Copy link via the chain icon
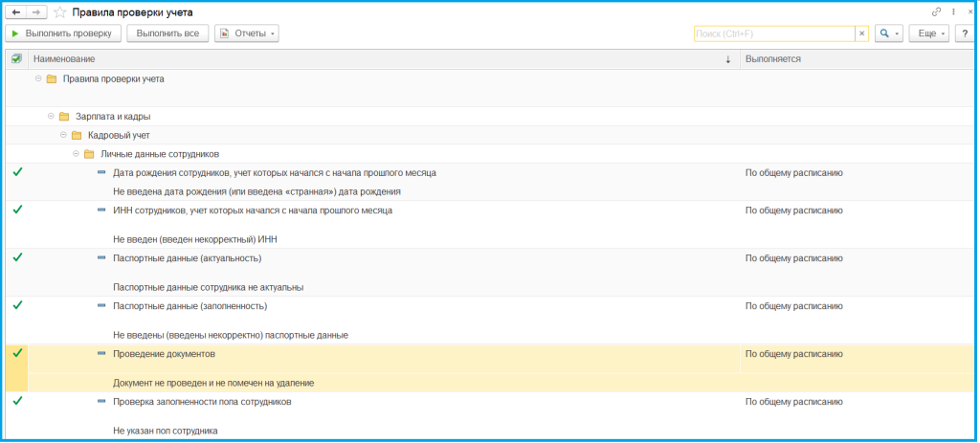Viewport: 980px width, 443px height. (936, 11)
